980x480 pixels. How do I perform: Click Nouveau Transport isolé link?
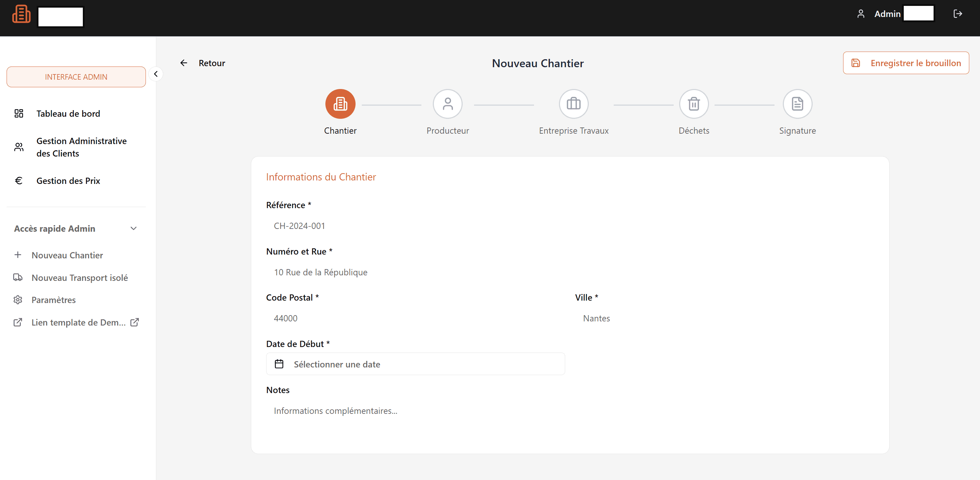coord(79,278)
